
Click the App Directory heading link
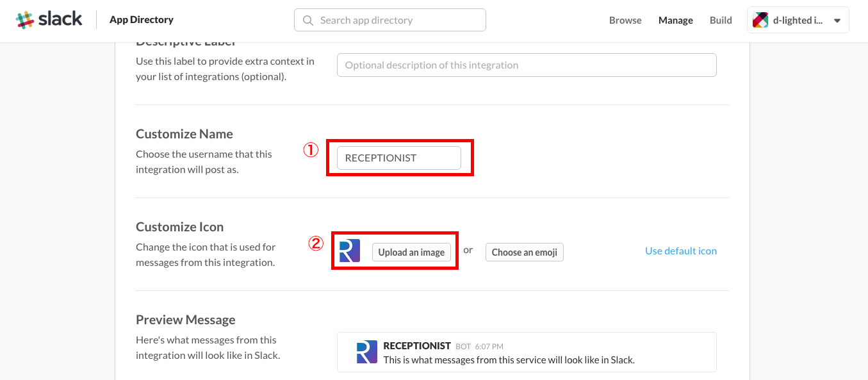(x=142, y=20)
